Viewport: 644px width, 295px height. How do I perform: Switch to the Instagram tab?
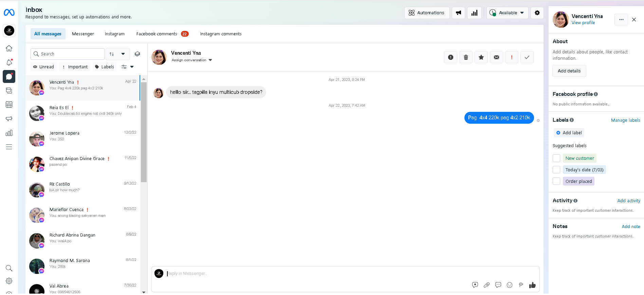[x=114, y=34]
